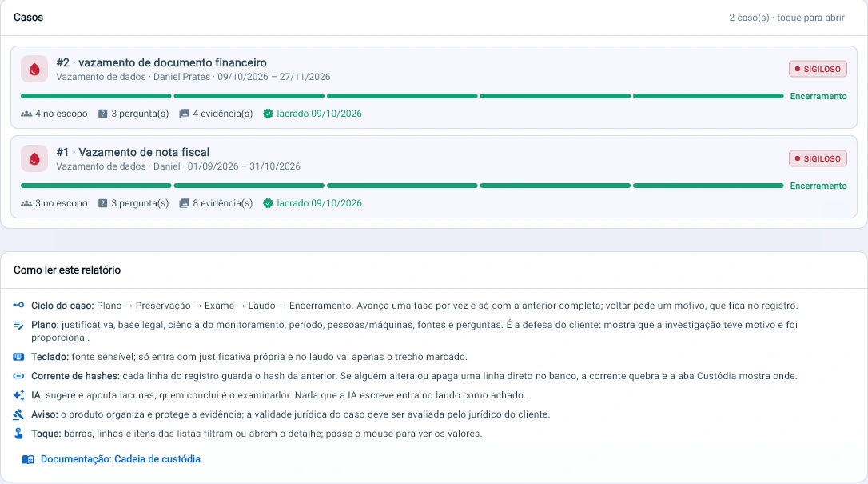
Task: Click the green sealed check icon in case #2
Action: 268,114
